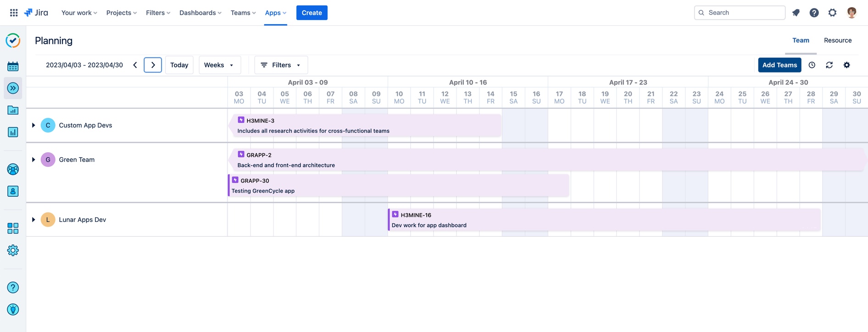Open the Projects menu
Viewport: 868px width, 332px height.
coord(121,13)
